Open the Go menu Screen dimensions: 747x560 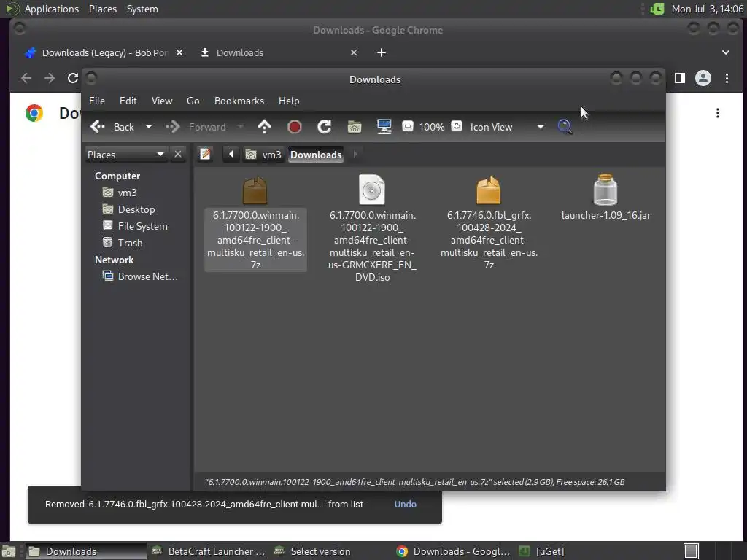(x=193, y=101)
